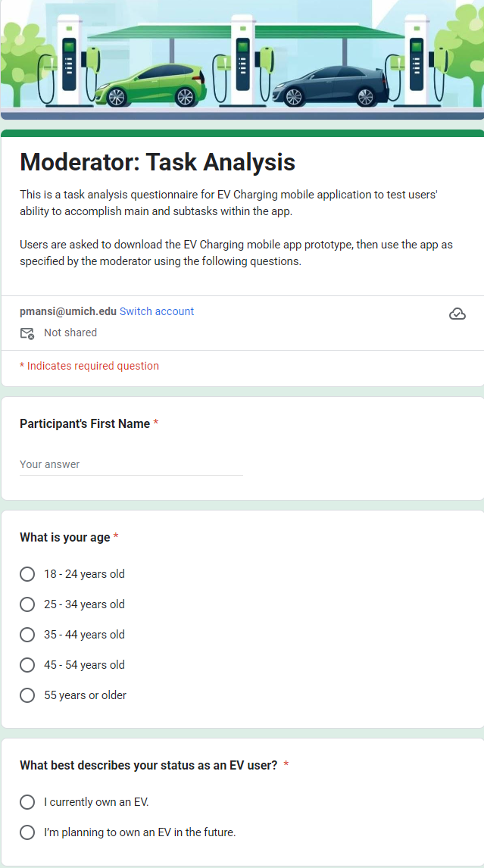
Task: Click the cloud save draft icon
Action: 457,312
